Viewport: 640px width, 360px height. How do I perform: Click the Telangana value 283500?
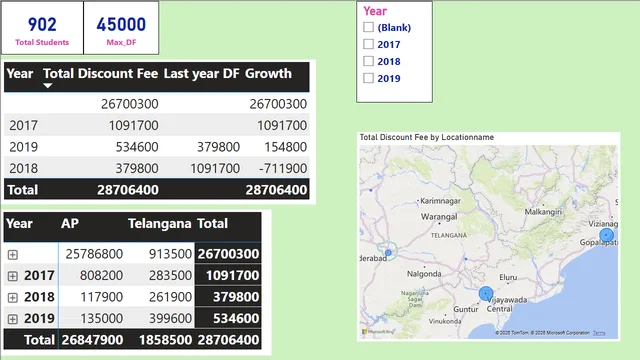tap(170, 276)
